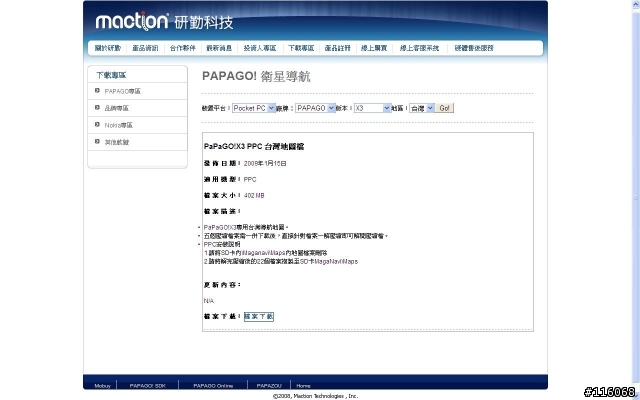Click arrow bullet beside 品牌專區
This screenshot has width=640, height=400.
97,108
